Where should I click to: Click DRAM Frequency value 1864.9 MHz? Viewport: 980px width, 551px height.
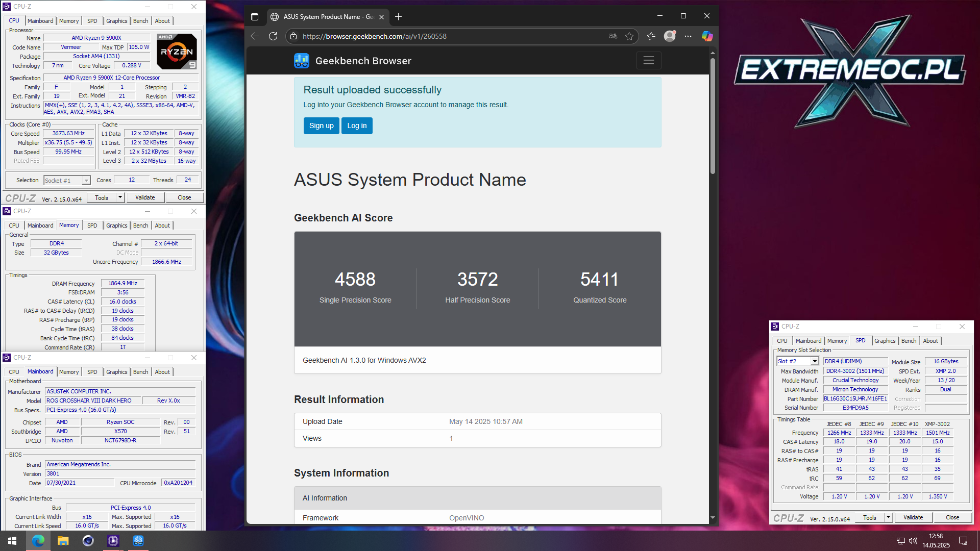pos(122,284)
